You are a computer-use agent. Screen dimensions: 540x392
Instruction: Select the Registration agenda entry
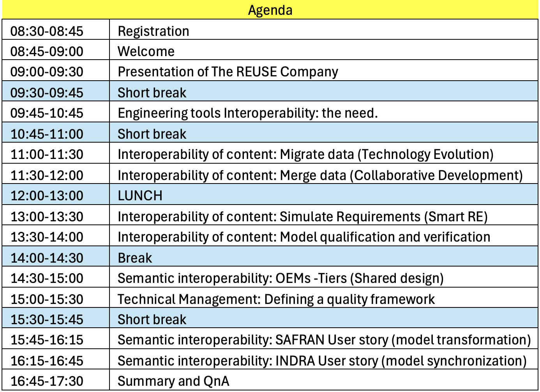coord(153,31)
